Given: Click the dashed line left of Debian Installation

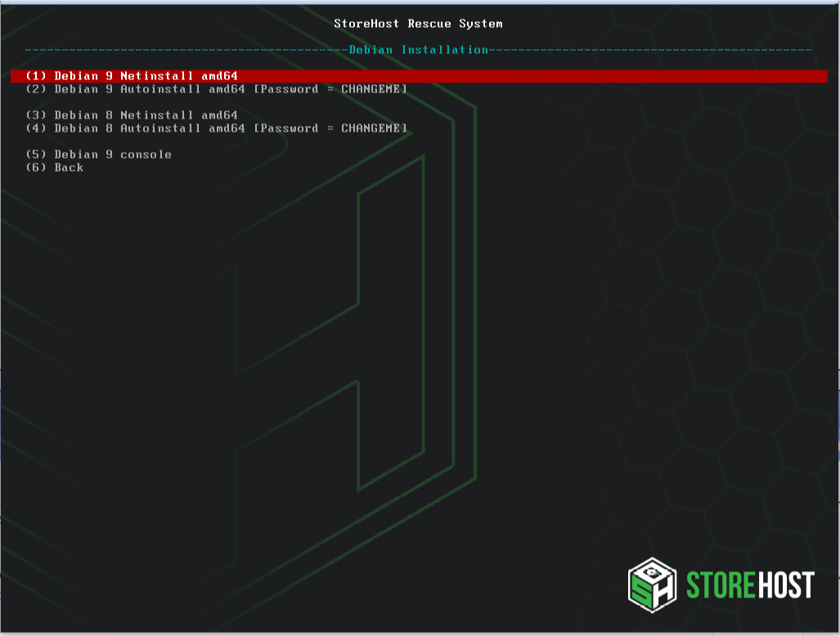Looking at the screenshot, I should [188, 50].
